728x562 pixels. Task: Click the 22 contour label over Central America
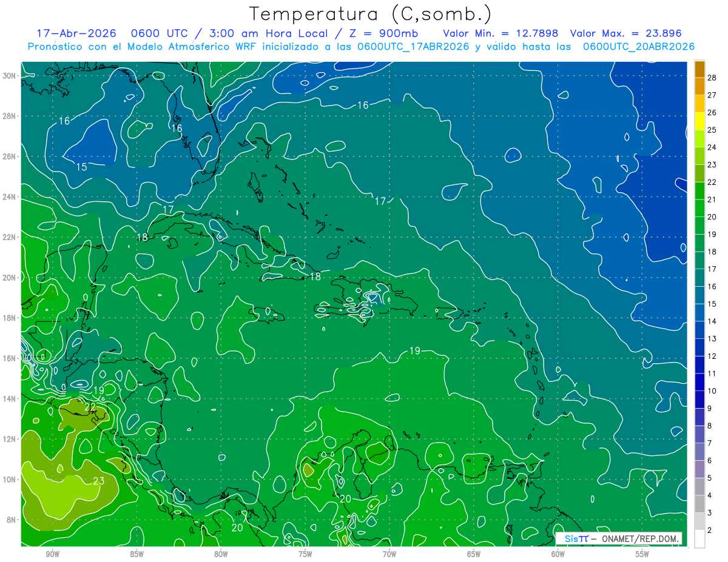(90, 407)
